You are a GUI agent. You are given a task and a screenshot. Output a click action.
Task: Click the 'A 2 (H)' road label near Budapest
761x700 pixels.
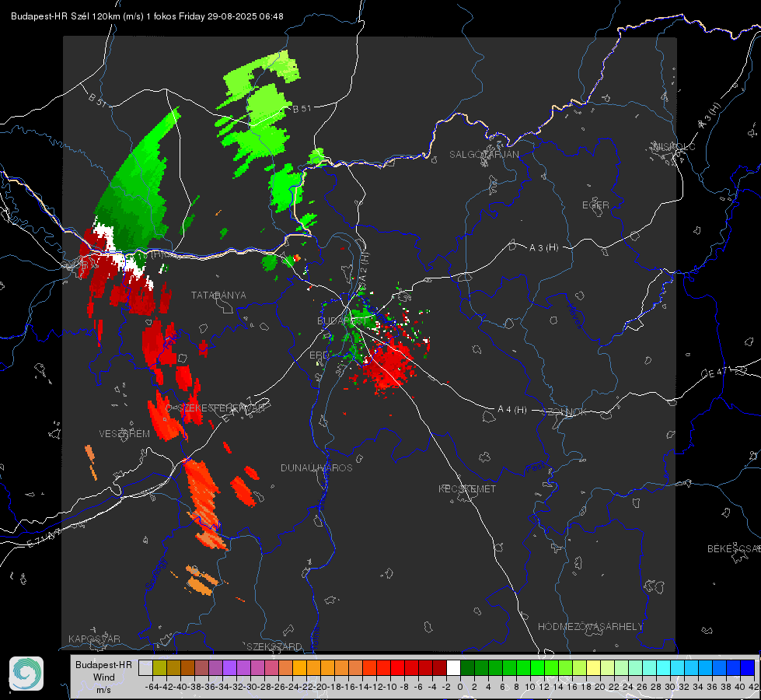tap(364, 266)
